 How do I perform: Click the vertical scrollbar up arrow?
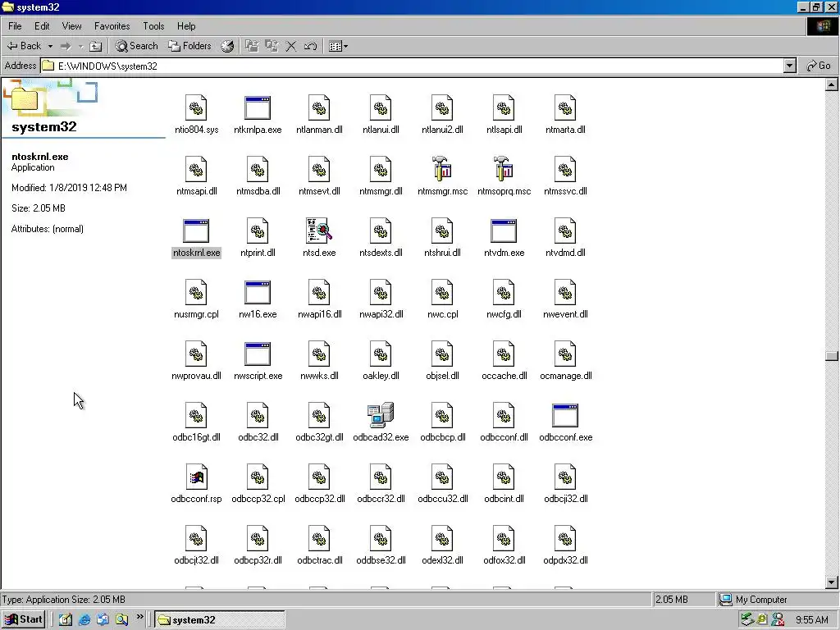(832, 84)
